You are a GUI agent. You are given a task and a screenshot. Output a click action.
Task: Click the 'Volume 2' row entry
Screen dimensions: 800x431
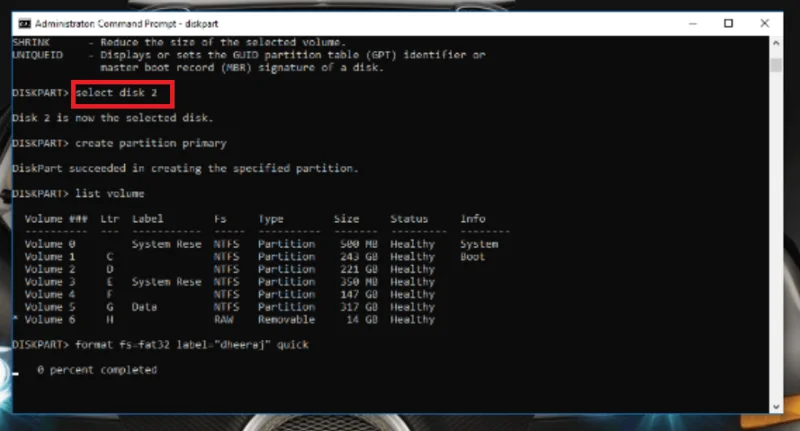pyautogui.click(x=50, y=269)
